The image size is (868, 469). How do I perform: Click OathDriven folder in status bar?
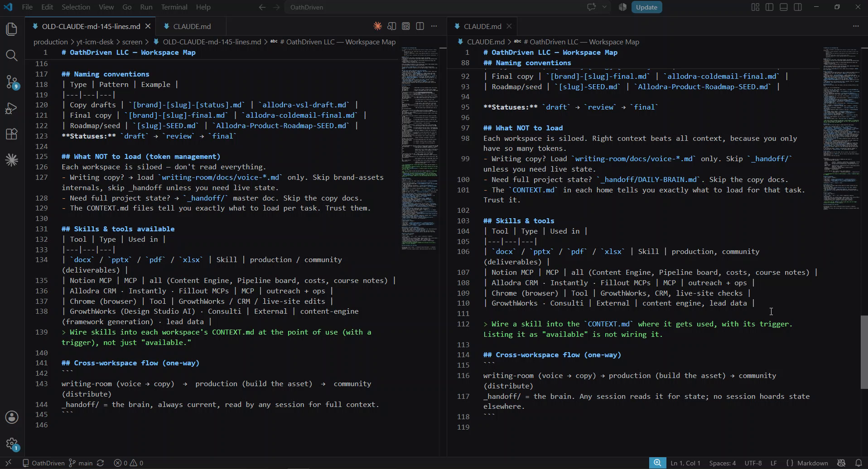click(43, 463)
